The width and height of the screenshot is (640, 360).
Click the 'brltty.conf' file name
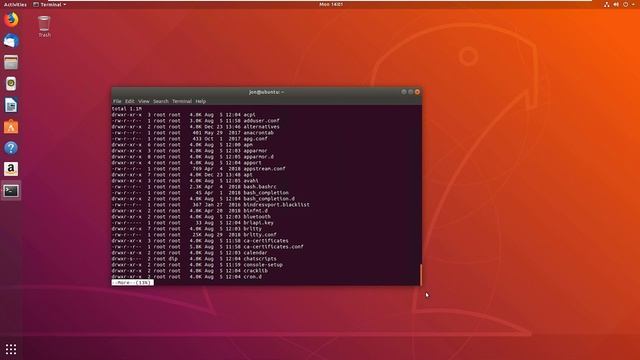(260, 235)
